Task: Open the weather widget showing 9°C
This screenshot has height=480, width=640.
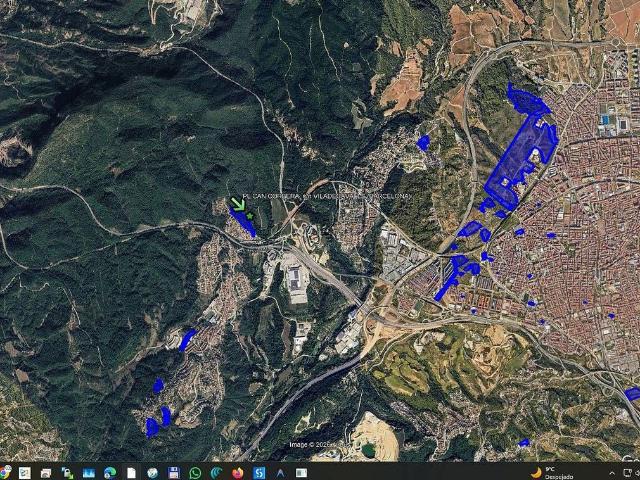Action: pyautogui.click(x=552, y=473)
